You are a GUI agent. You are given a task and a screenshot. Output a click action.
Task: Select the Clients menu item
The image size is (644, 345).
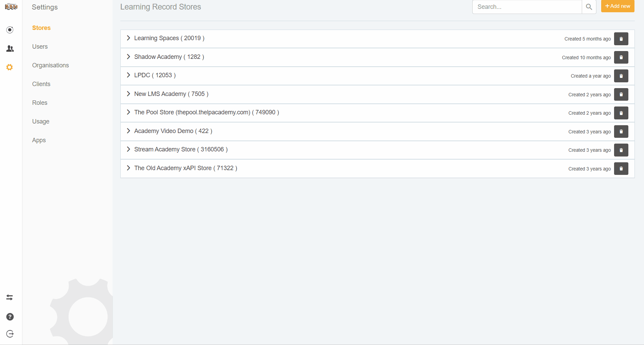[x=41, y=84]
